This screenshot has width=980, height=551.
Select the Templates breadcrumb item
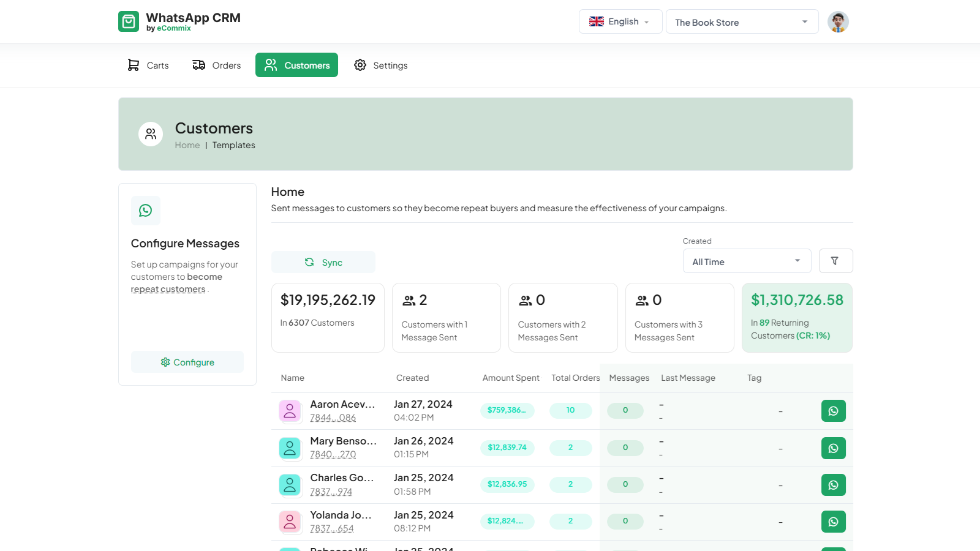point(233,145)
